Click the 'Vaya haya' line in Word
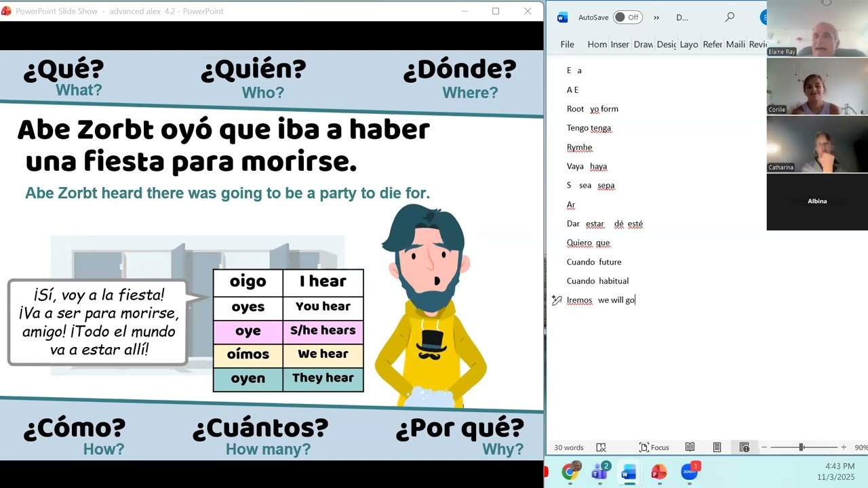Viewport: 868px width, 488px height. coord(587,166)
